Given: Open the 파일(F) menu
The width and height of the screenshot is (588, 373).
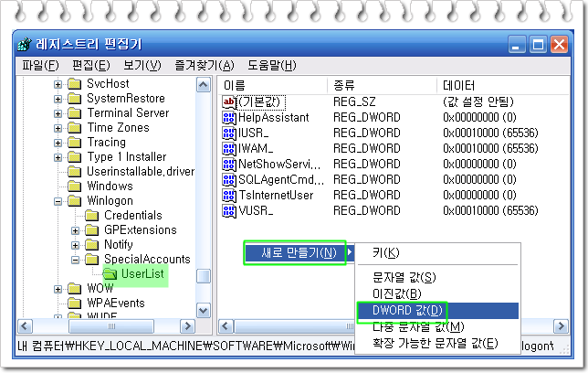Looking at the screenshot, I should coord(40,65).
